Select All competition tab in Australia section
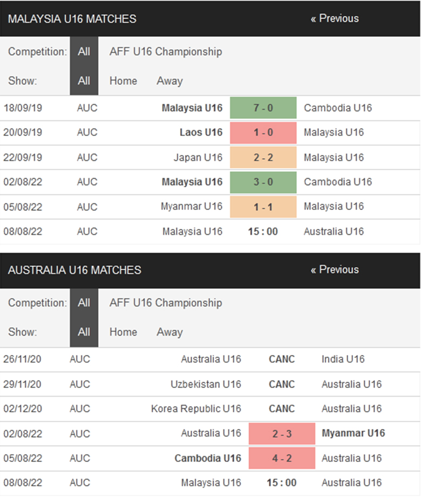Image resolution: width=421 pixels, height=504 pixels. [84, 303]
